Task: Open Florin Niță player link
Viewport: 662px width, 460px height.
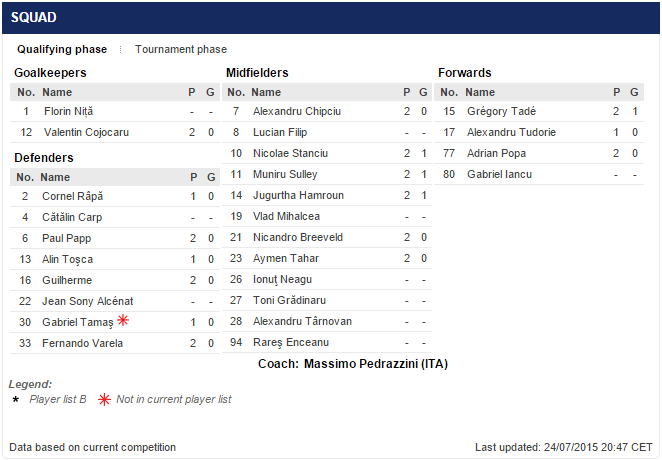Action: point(68,111)
